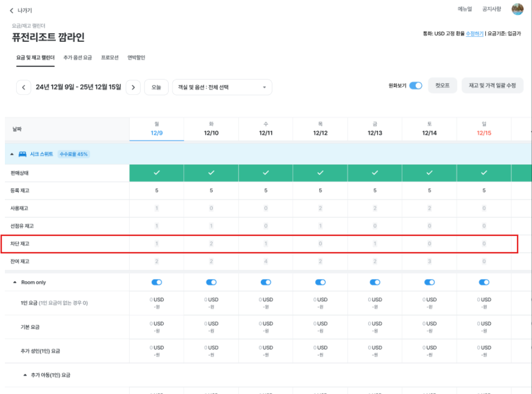Click the back arrow next to 나가기

pyautogui.click(x=11, y=10)
